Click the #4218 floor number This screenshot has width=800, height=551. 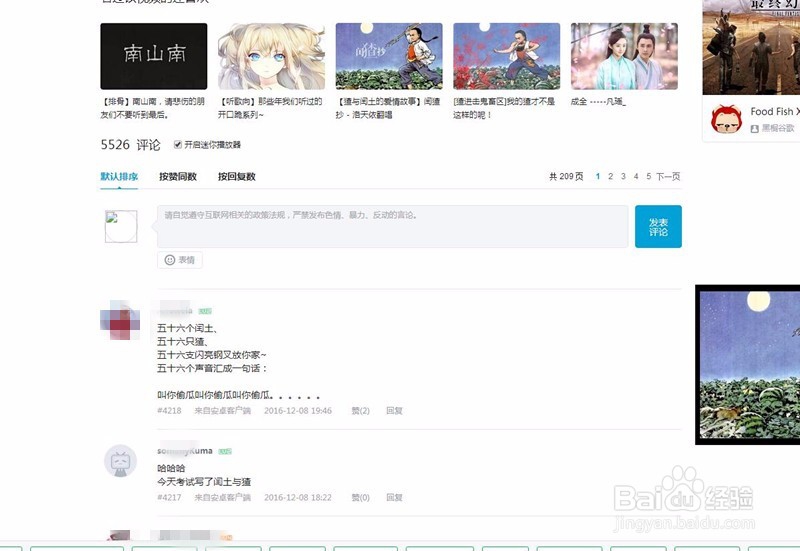tap(169, 411)
